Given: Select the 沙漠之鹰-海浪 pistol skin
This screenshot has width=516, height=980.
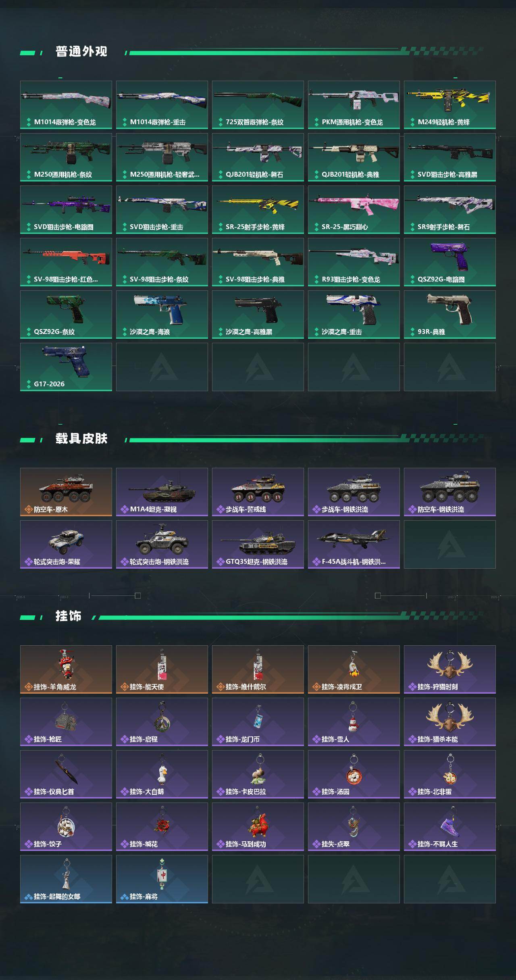Looking at the screenshot, I should tap(162, 315).
